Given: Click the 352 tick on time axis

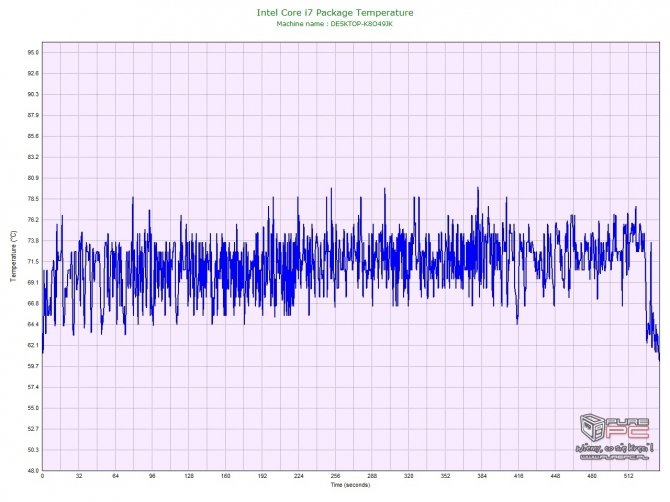Looking at the screenshot, I should click(x=446, y=476).
